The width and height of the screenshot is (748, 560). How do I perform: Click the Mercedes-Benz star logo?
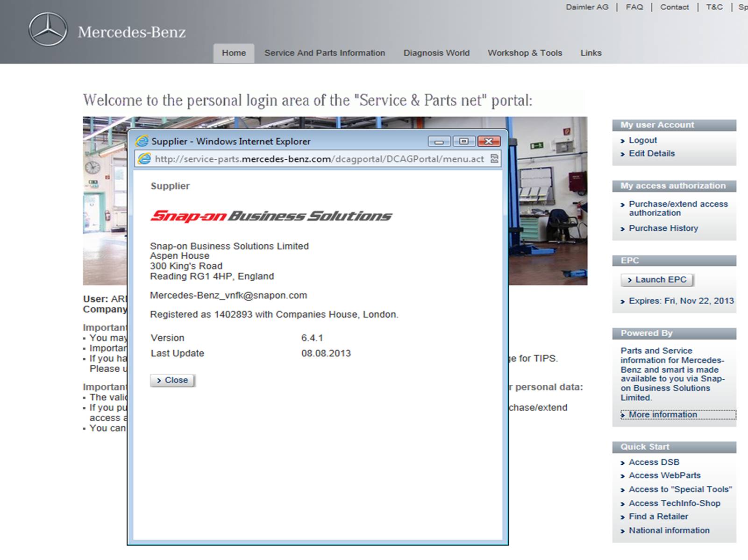click(48, 29)
